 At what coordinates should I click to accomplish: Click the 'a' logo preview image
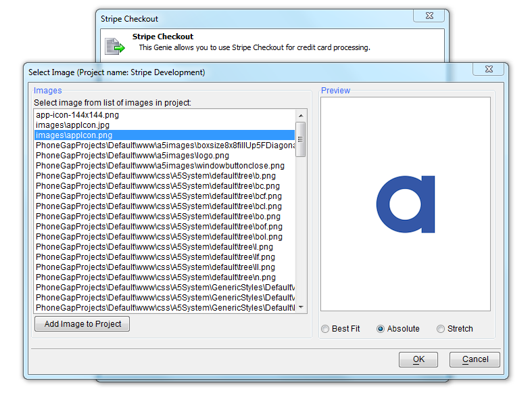pos(406,204)
